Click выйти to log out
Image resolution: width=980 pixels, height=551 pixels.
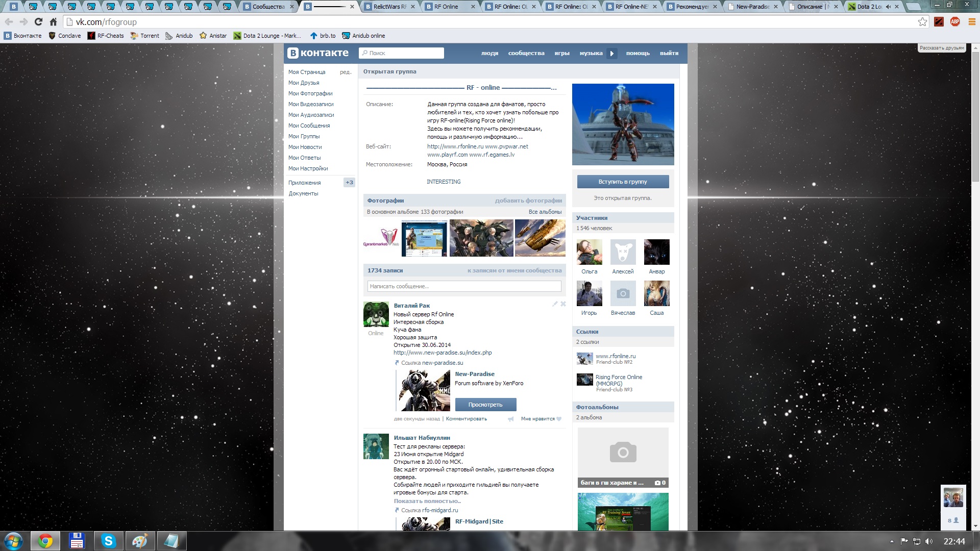click(x=669, y=53)
